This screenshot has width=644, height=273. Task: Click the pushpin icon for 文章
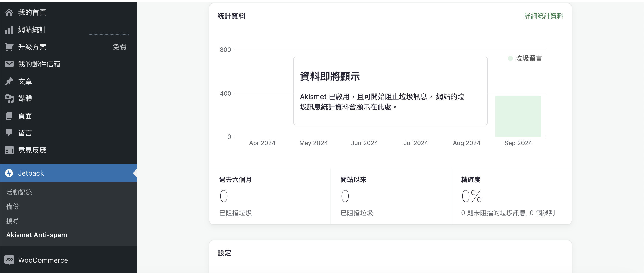click(x=9, y=81)
